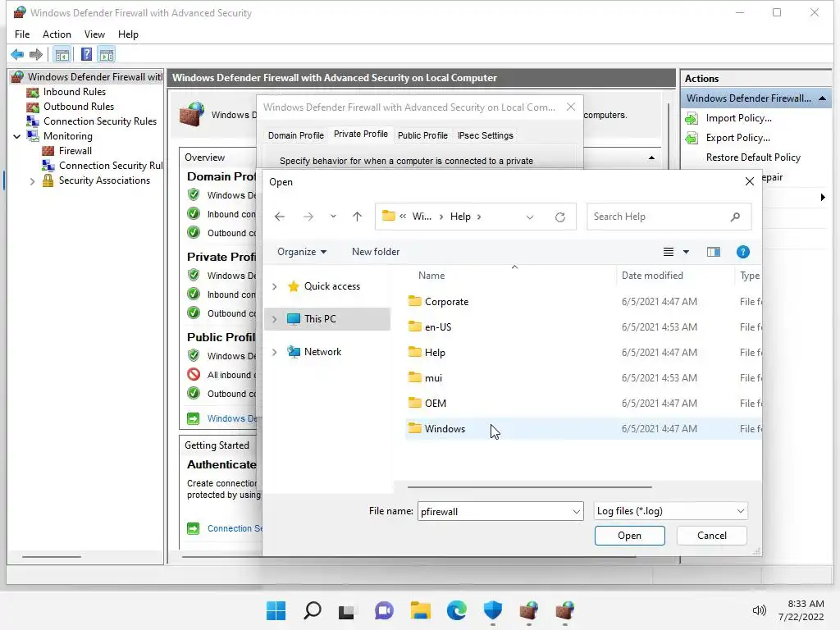
Task: Refresh the Help folder listing
Action: [559, 217]
